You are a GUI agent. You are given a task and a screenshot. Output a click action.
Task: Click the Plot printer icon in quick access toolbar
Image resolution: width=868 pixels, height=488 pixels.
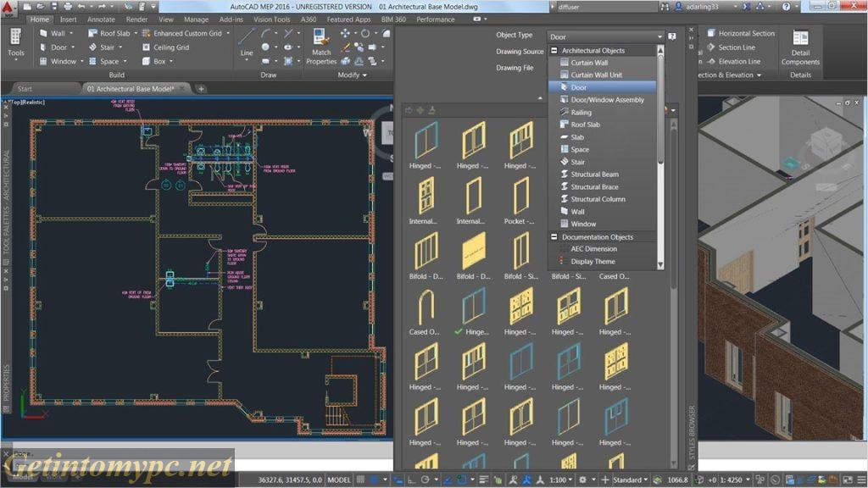(68, 7)
